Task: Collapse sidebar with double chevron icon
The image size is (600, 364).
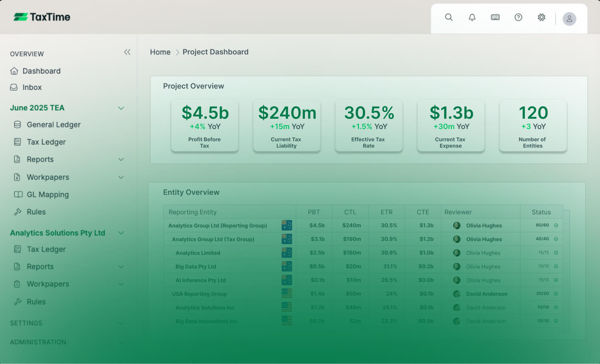Action: click(x=127, y=52)
